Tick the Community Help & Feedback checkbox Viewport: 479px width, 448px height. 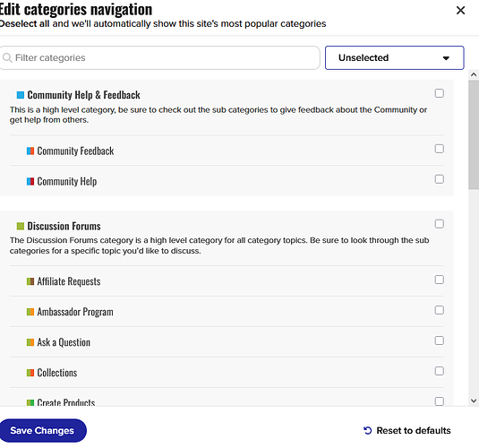(x=440, y=93)
